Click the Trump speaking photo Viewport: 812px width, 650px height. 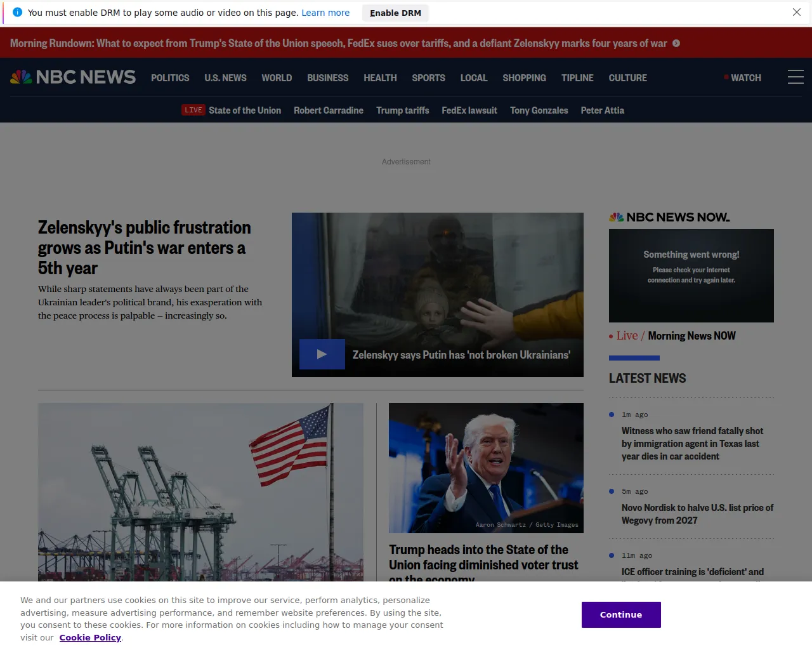coord(486,468)
